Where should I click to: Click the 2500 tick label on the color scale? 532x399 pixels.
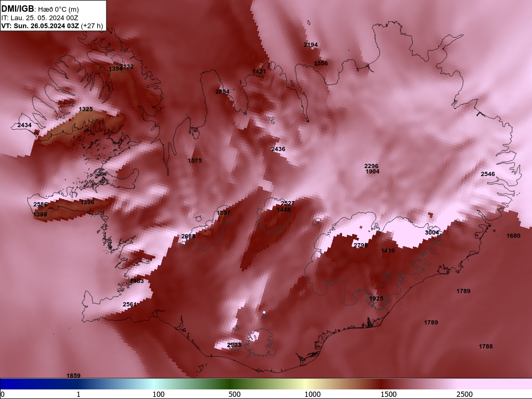point(464,394)
